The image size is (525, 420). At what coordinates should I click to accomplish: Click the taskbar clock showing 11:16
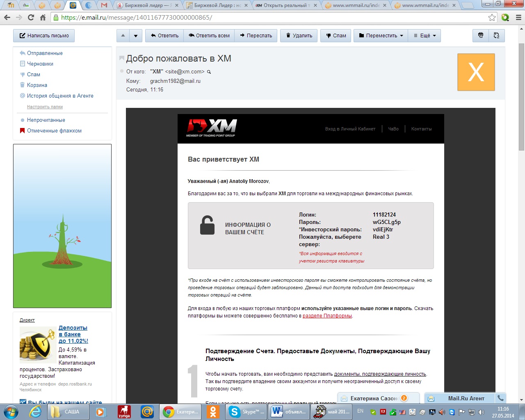click(x=503, y=412)
